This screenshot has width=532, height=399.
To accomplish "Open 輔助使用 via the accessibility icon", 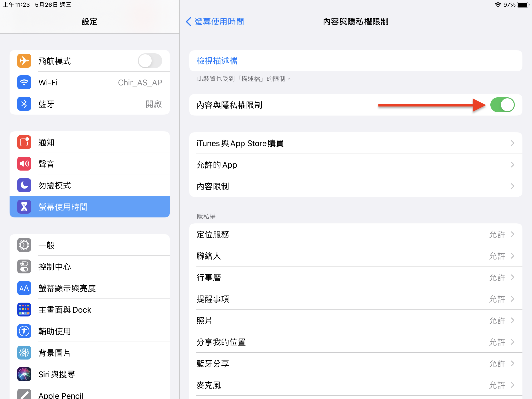I will 24,331.
